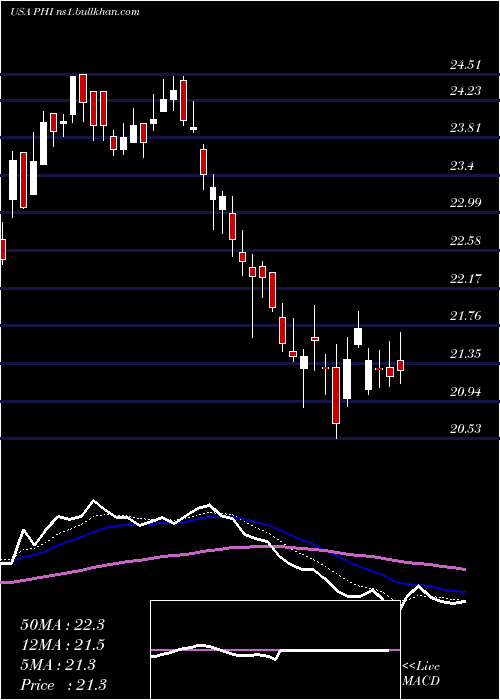
Task: Click the lowest red candle near 20.53
Action: pyautogui.click(x=336, y=395)
